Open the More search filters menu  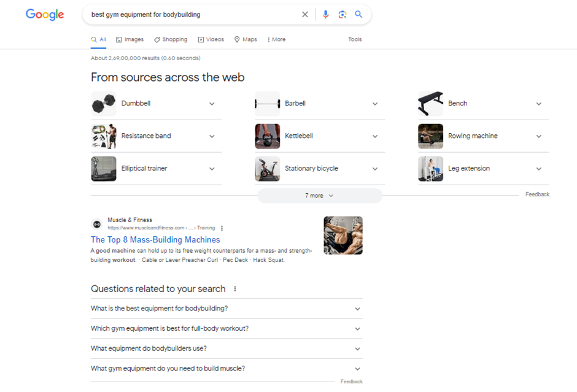[276, 39]
